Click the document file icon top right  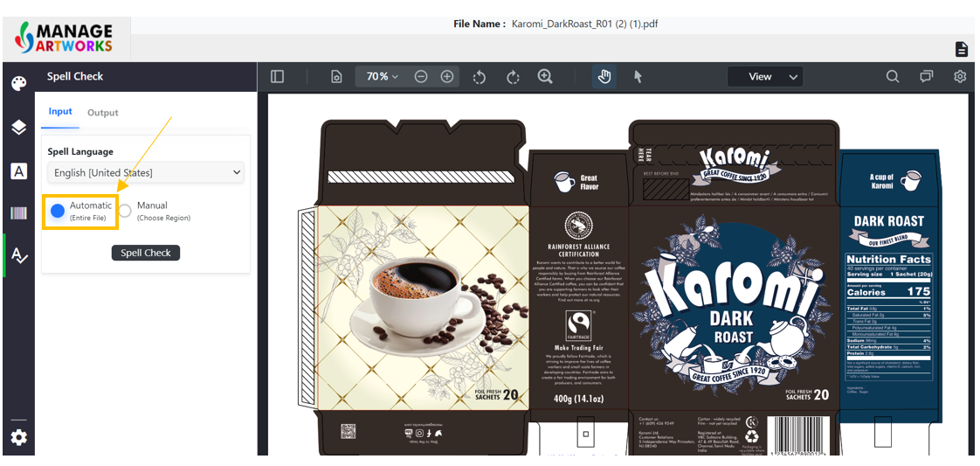pyautogui.click(x=962, y=49)
